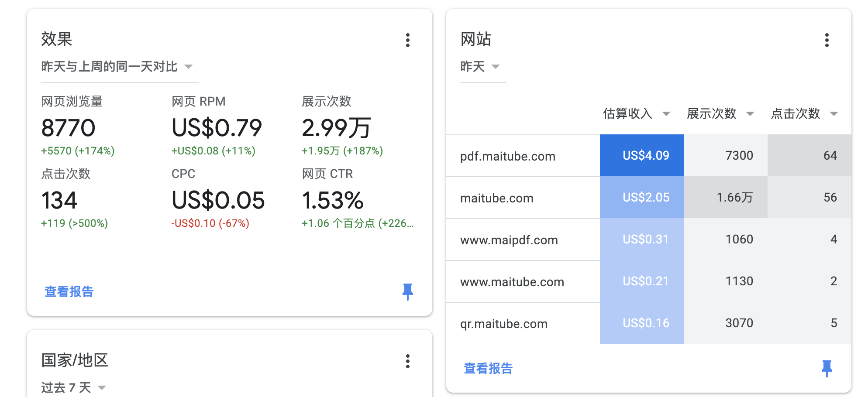This screenshot has width=868, height=397.
Task: Click the US$0.16 estimated revenue cell
Action: click(x=642, y=323)
